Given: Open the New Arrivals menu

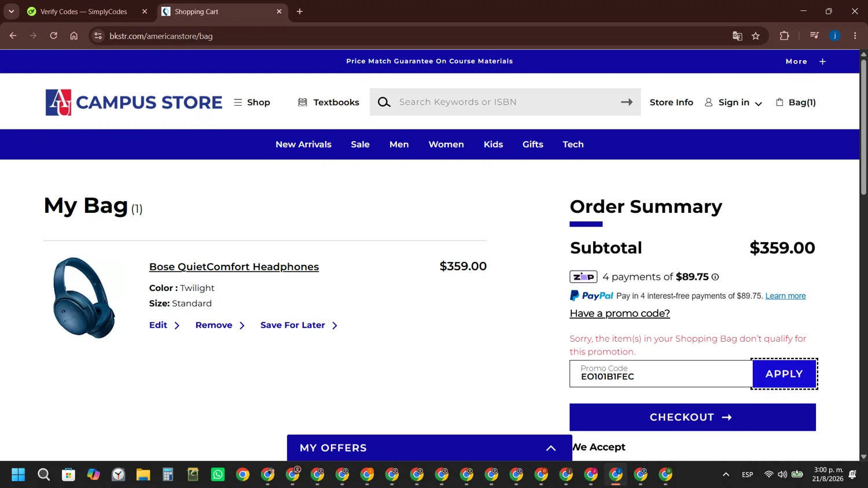Looking at the screenshot, I should tap(303, 145).
